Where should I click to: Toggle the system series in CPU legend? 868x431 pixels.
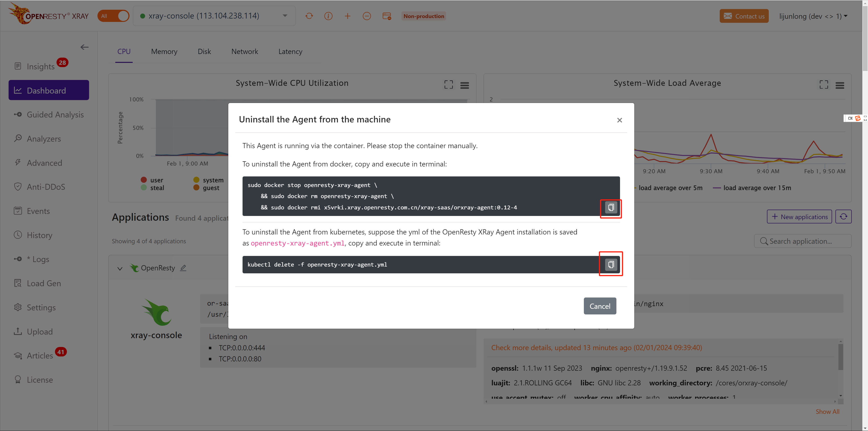tap(209, 180)
